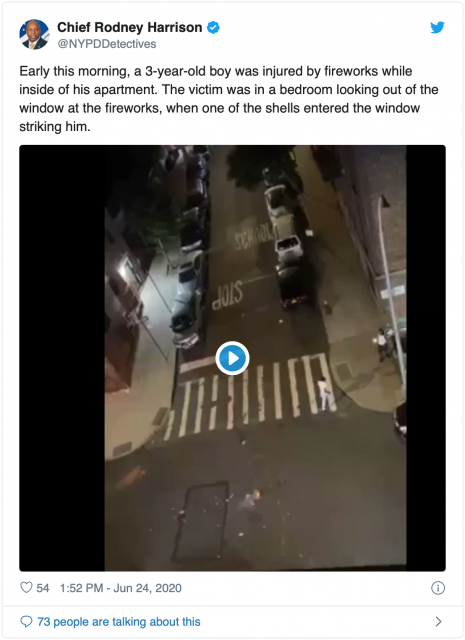Image resolution: width=465 pixels, height=640 pixels.
Task: Like the tweet with the heart icon
Action: point(26,587)
